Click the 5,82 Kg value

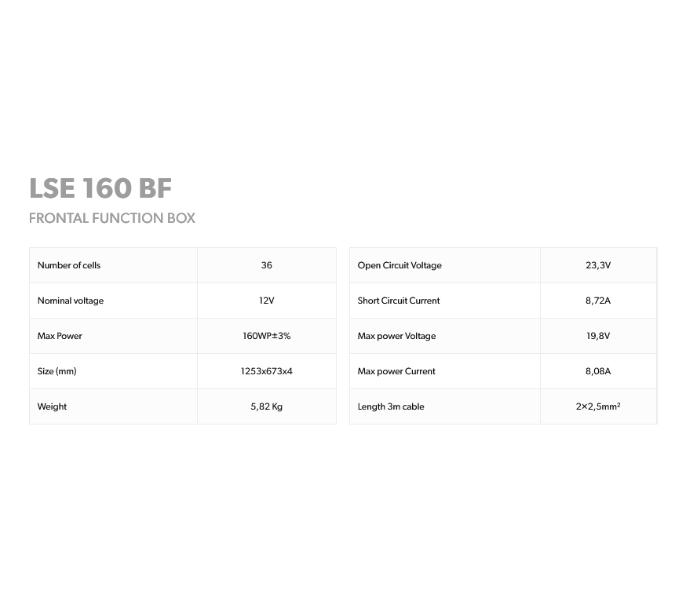(x=267, y=406)
